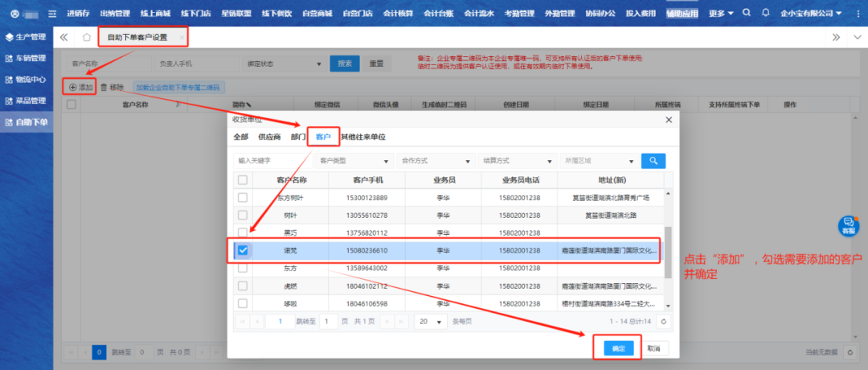868x370 pixels.
Task: Open the 结算方式 dropdown
Action: (x=518, y=161)
